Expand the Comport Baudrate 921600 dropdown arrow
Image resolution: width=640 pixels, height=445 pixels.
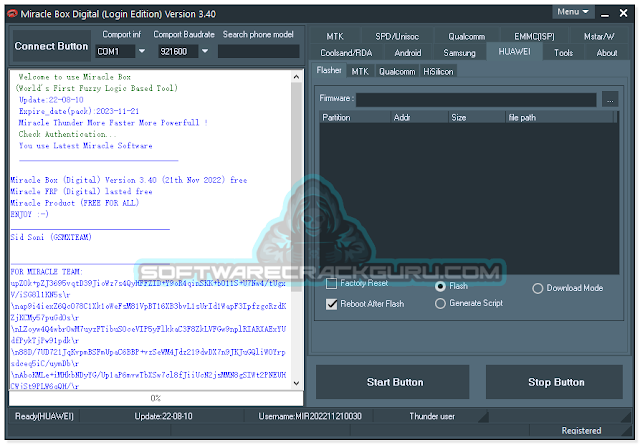pyautogui.click(x=205, y=51)
